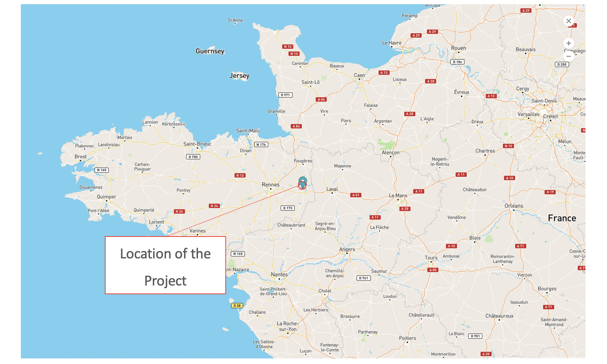
Task: Select the Location of the Project callout box
Action: pos(165,265)
